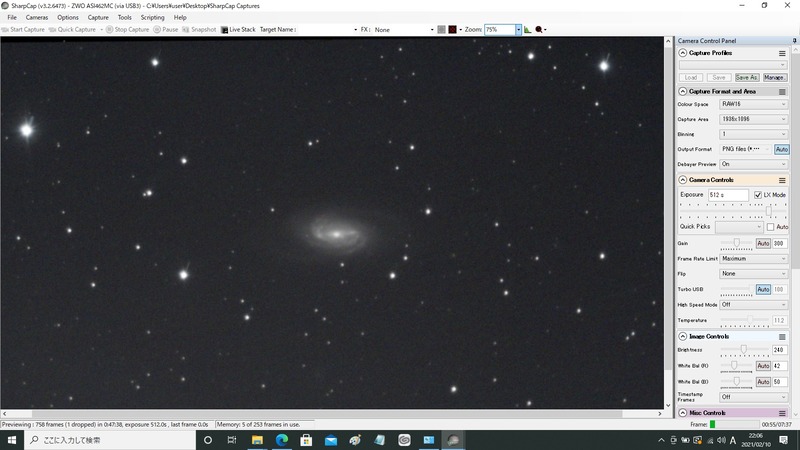
Task: Open the Capture menu
Action: click(98, 17)
